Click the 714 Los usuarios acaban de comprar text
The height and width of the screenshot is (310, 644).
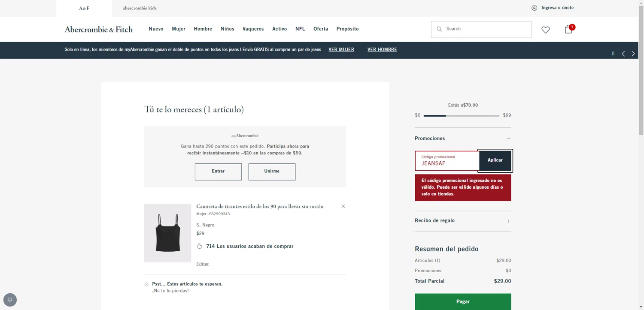250,247
